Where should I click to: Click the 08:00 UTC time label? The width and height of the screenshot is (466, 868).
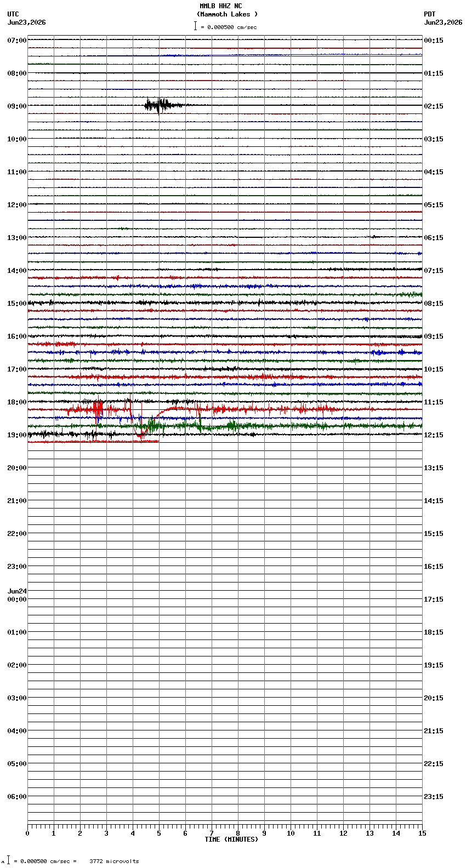click(x=17, y=73)
